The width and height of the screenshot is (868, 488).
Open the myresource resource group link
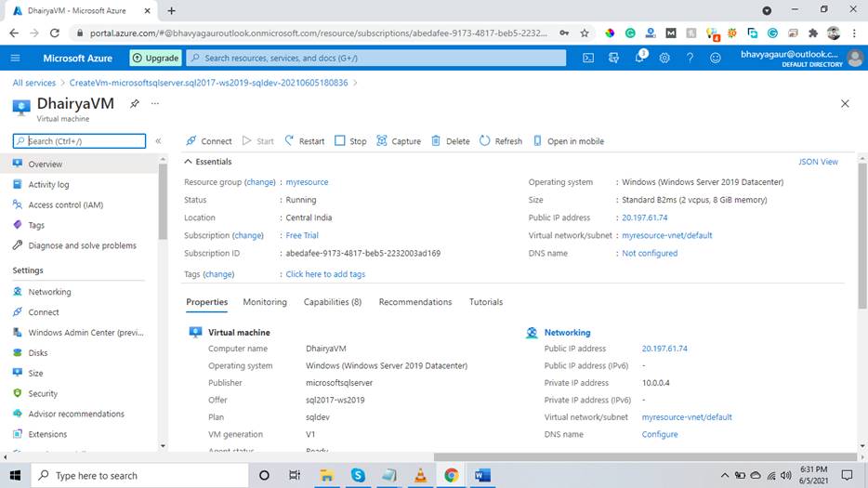(307, 182)
